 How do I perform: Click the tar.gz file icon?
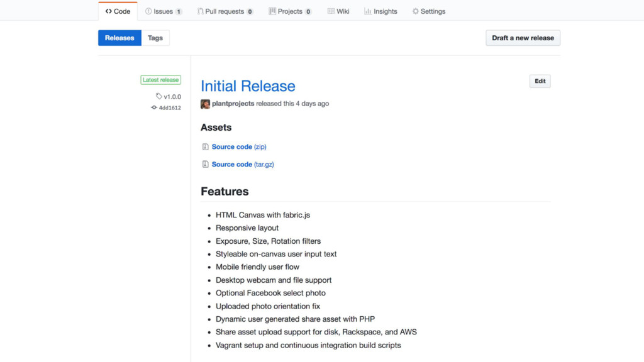pyautogui.click(x=205, y=165)
